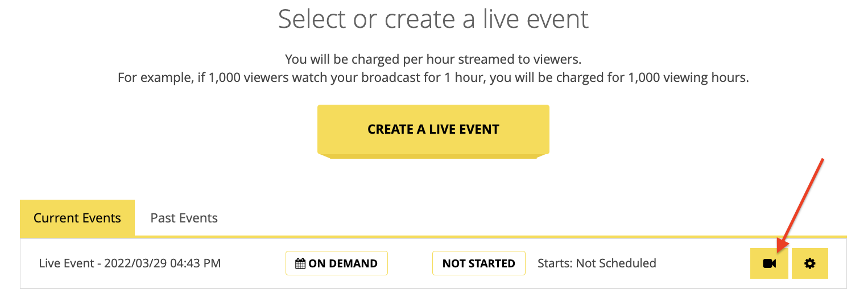Click the NOT STARTED status badge
Screen dimensions: 868x289
[x=479, y=263]
